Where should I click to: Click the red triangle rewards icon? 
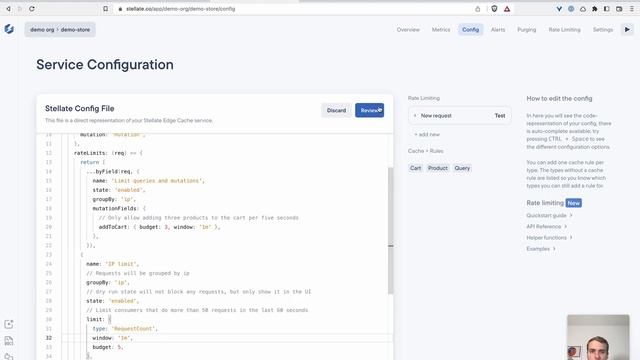(507, 9)
